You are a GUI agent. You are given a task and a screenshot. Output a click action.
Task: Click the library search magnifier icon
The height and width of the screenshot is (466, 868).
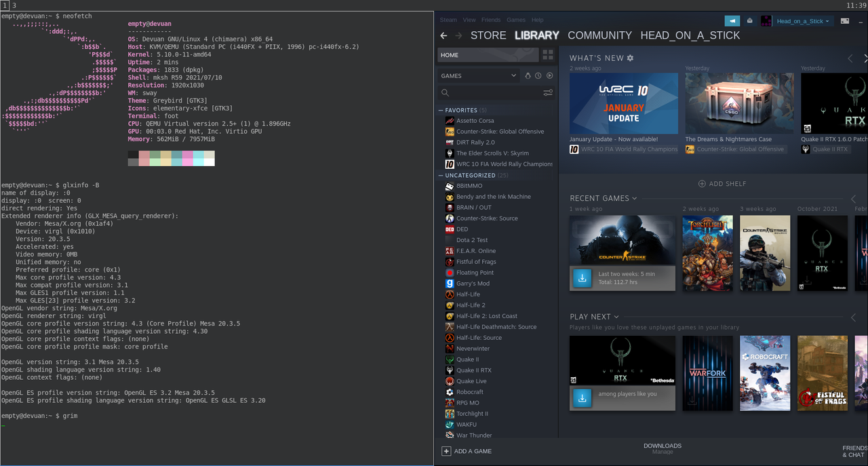(x=446, y=93)
